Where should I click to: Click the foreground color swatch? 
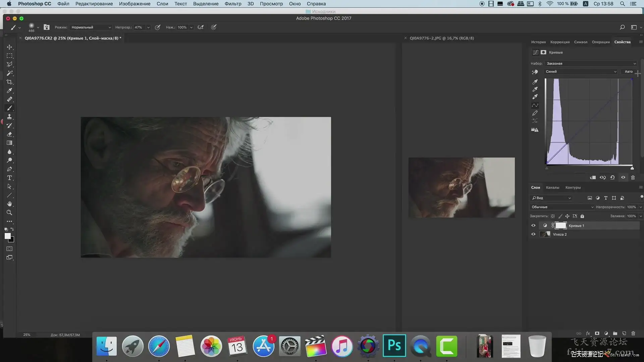[x=8, y=236]
